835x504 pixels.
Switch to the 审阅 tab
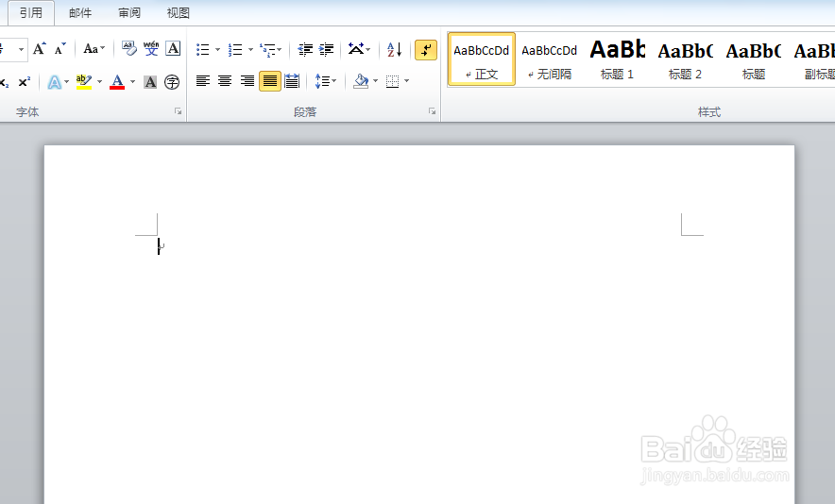129,13
